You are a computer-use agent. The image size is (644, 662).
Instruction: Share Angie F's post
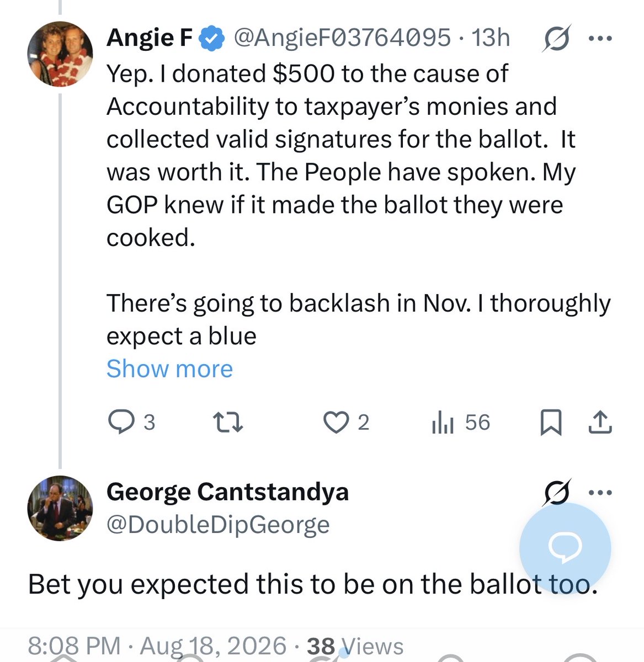[600, 423]
